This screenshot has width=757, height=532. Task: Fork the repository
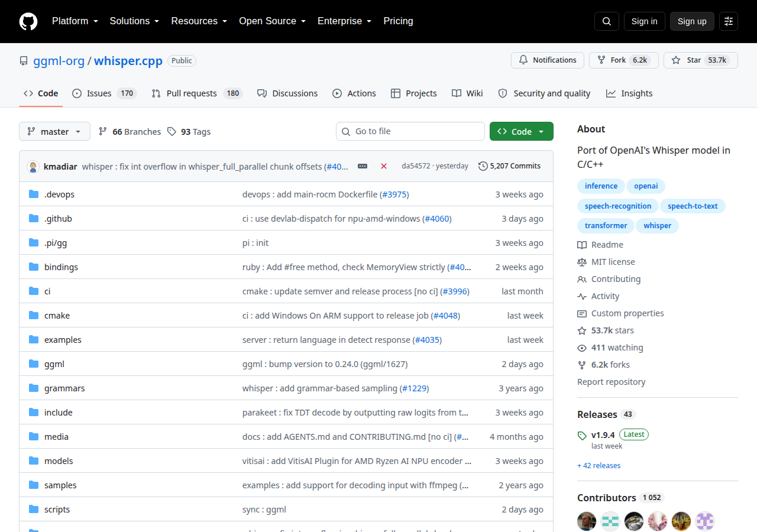pos(624,60)
